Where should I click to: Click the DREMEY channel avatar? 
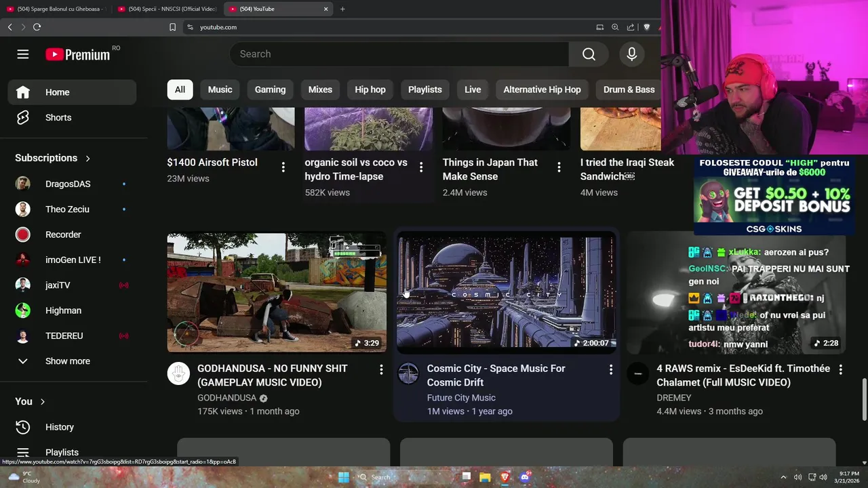(x=637, y=373)
